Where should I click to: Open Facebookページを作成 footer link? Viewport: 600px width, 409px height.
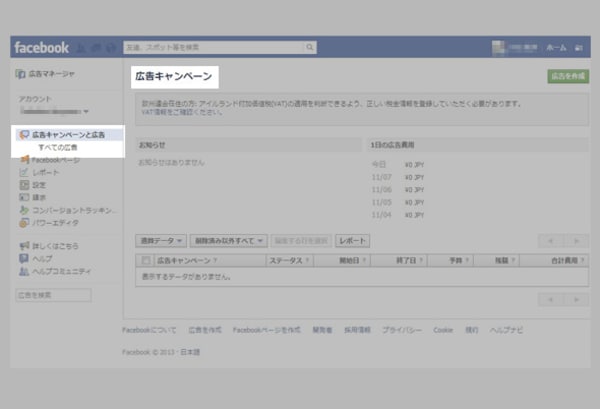(x=267, y=330)
